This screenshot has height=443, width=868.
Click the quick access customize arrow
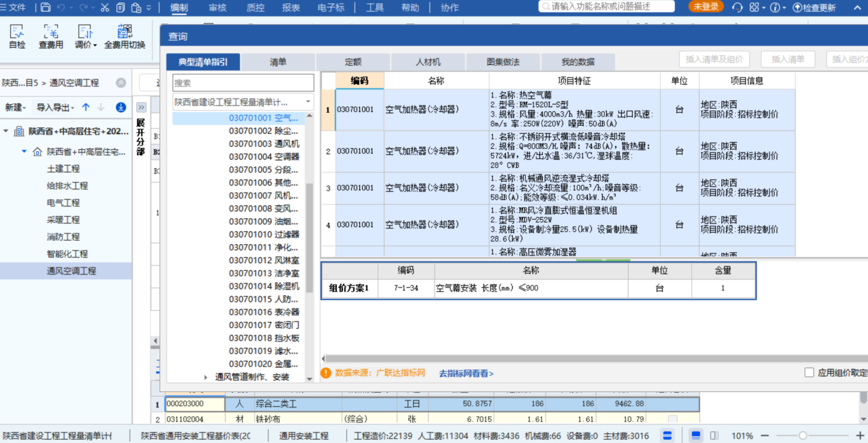149,8
